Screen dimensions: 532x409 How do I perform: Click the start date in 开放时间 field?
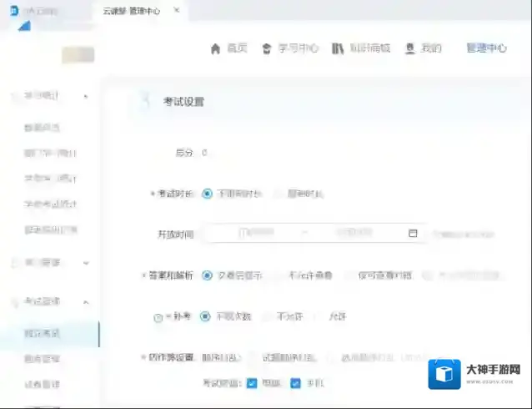click(x=256, y=233)
